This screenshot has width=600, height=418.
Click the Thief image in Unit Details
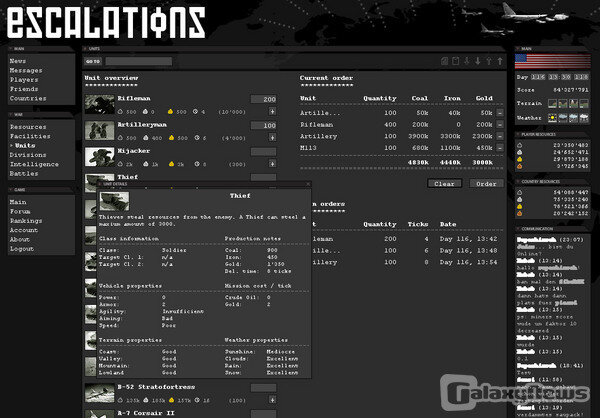[114, 201]
